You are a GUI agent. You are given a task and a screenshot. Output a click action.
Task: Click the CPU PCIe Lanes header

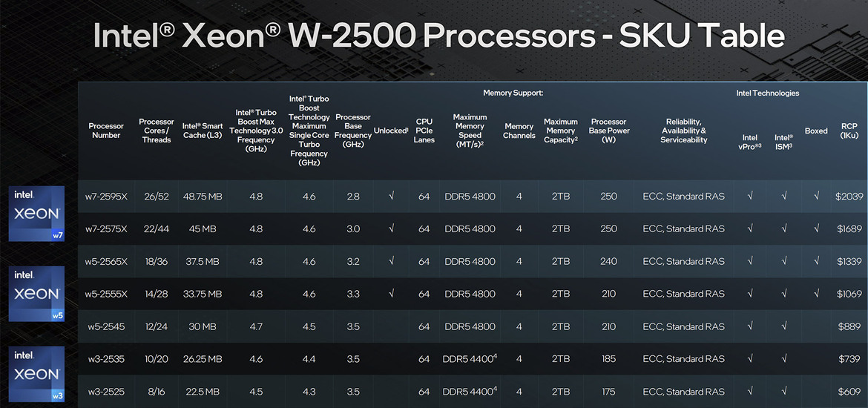pyautogui.click(x=424, y=131)
